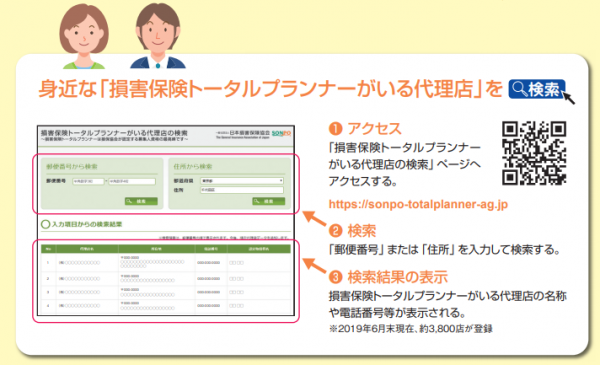The width and height of the screenshot is (600, 365).
Task: Click the blue 検索 search badge in headline
Action: [x=536, y=89]
